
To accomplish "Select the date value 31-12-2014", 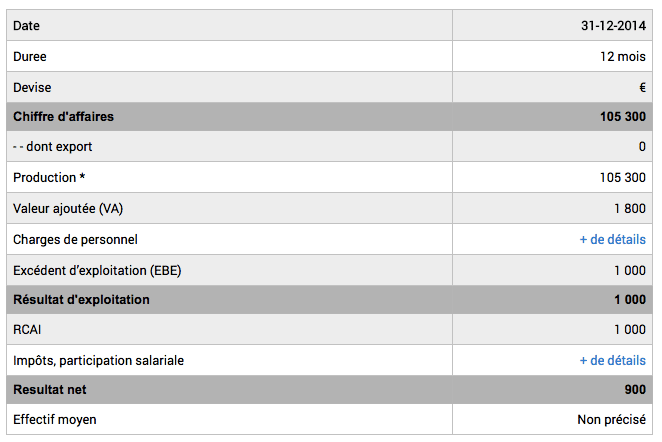I will (x=613, y=25).
